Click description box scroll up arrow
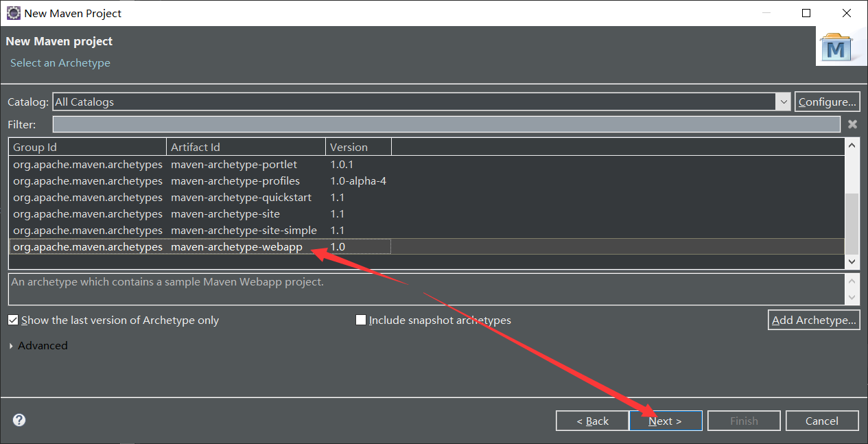 [852, 281]
